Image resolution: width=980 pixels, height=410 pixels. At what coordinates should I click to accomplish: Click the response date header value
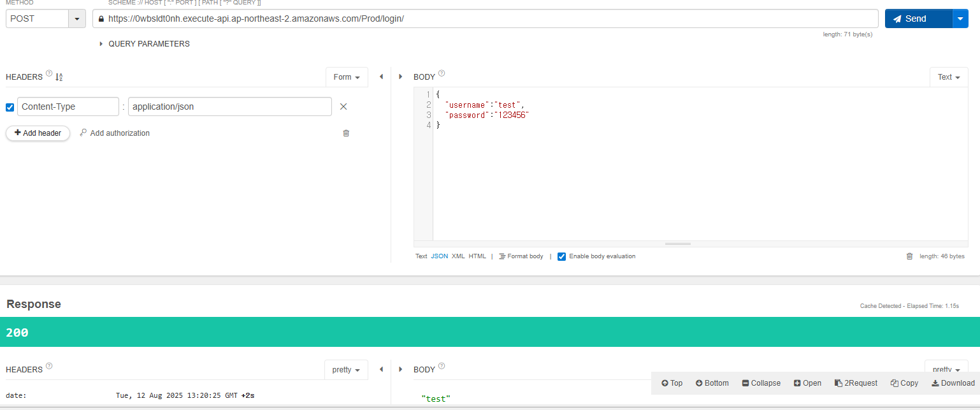(x=185, y=395)
